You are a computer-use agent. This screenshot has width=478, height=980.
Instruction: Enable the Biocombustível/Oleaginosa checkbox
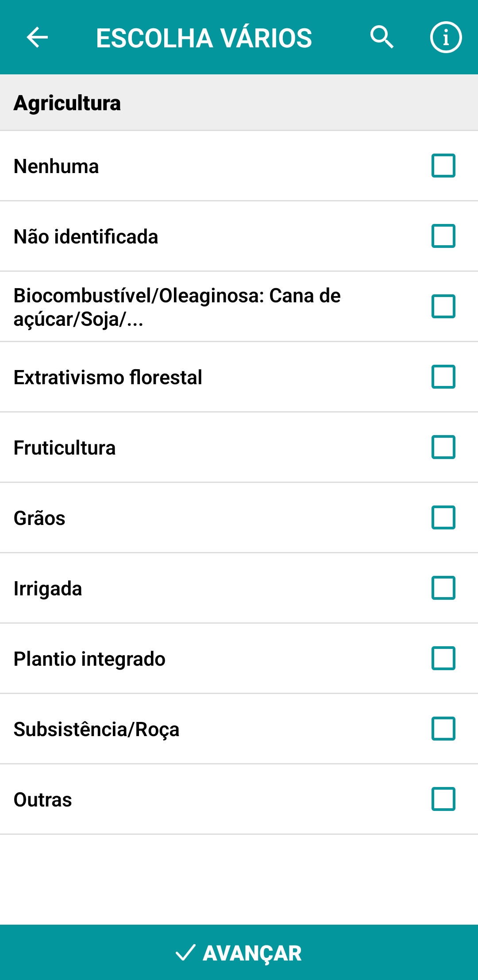[x=443, y=306]
